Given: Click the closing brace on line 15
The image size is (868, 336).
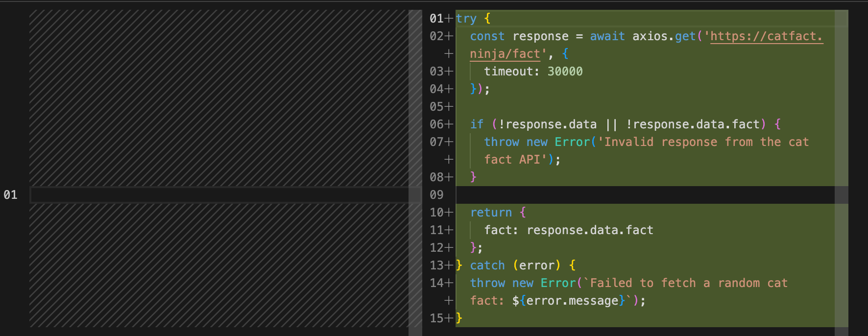Looking at the screenshot, I should 459,318.
